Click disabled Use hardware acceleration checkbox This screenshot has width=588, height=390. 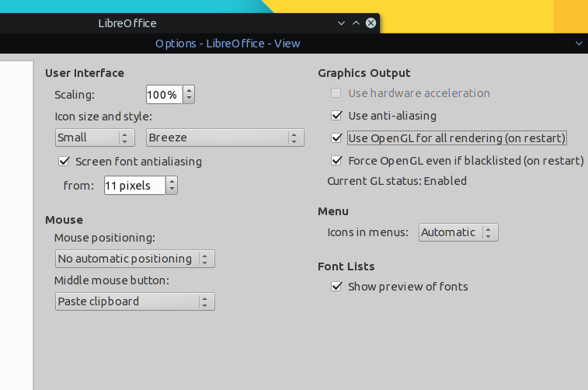click(x=336, y=93)
